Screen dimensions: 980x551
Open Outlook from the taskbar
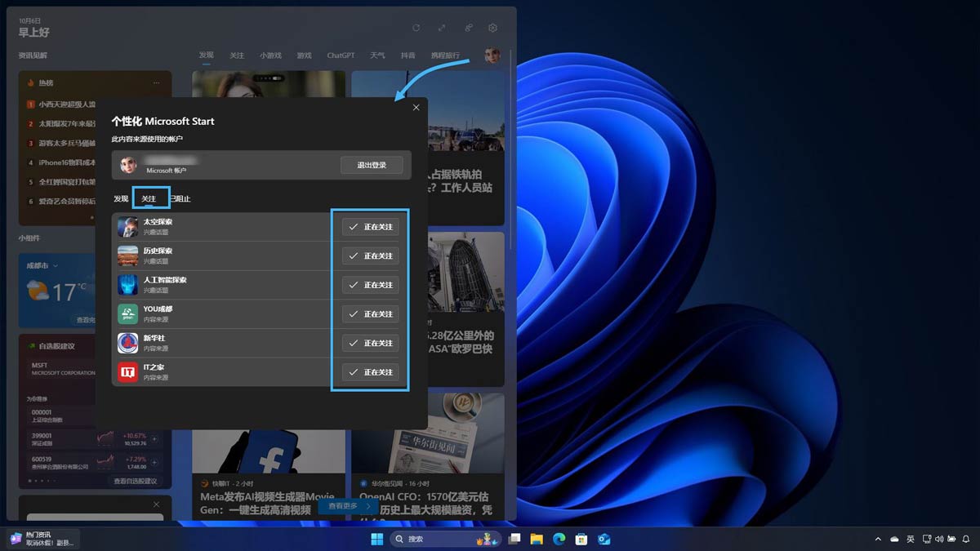click(x=604, y=539)
